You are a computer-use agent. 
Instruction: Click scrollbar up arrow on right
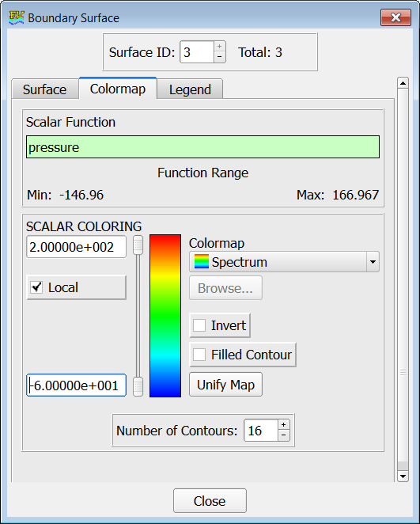click(403, 83)
